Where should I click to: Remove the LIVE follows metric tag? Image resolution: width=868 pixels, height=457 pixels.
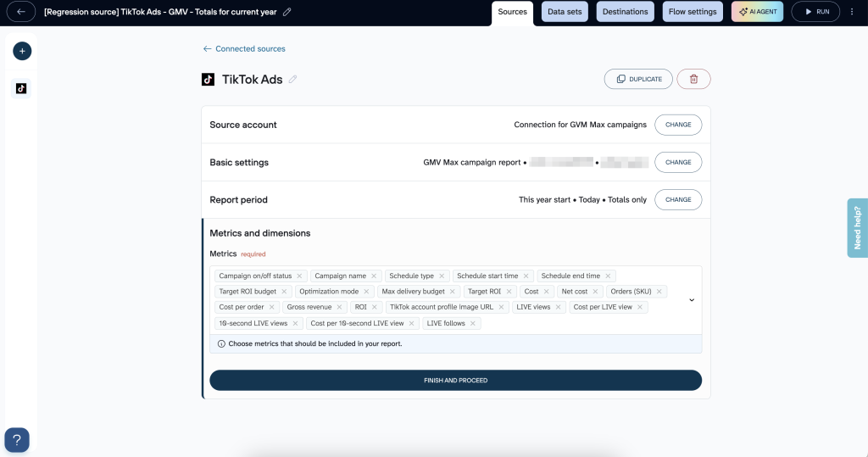(473, 323)
